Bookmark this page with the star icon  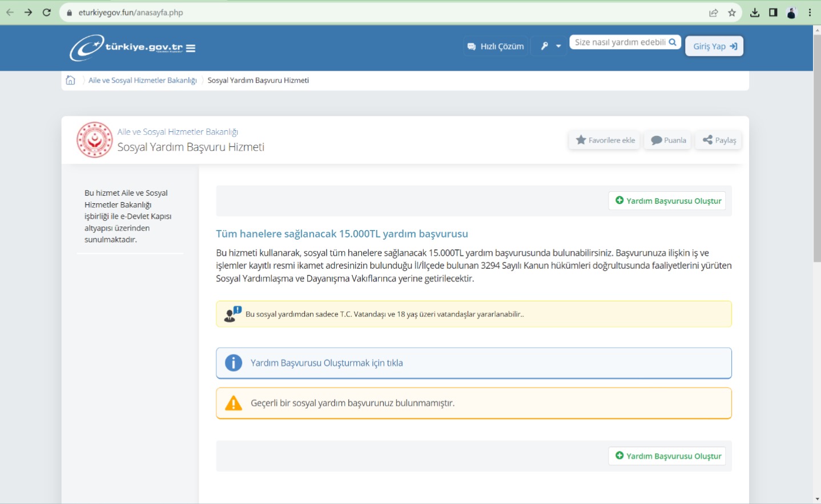[732, 13]
